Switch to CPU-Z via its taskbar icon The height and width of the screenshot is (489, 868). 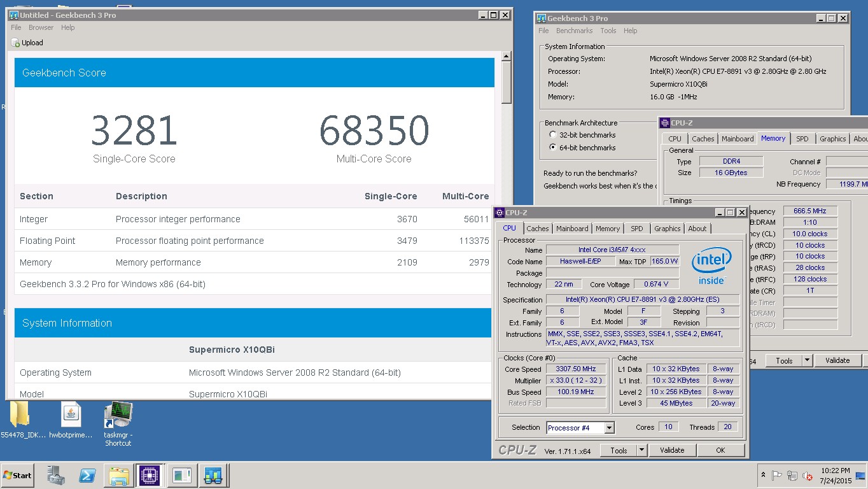point(150,475)
